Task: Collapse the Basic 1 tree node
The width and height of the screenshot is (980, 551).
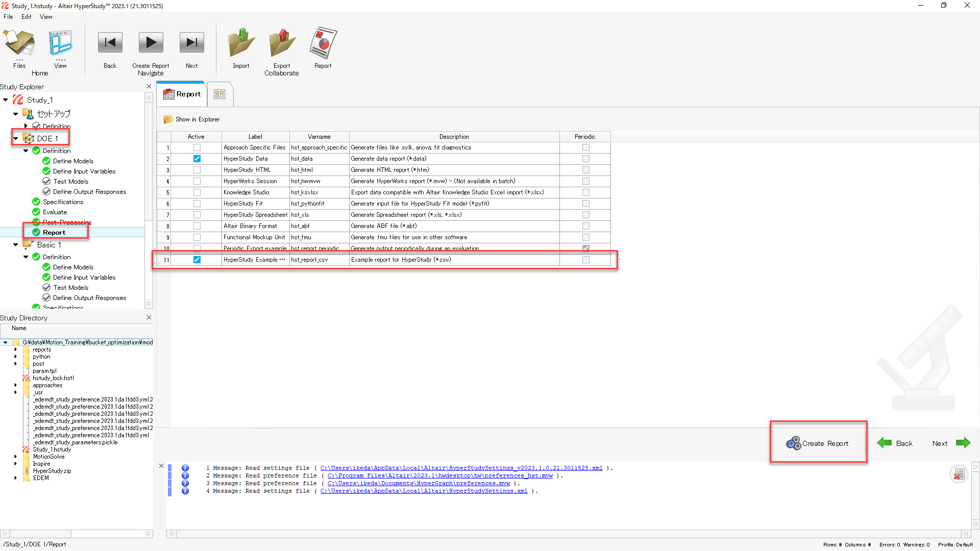Action: 16,245
